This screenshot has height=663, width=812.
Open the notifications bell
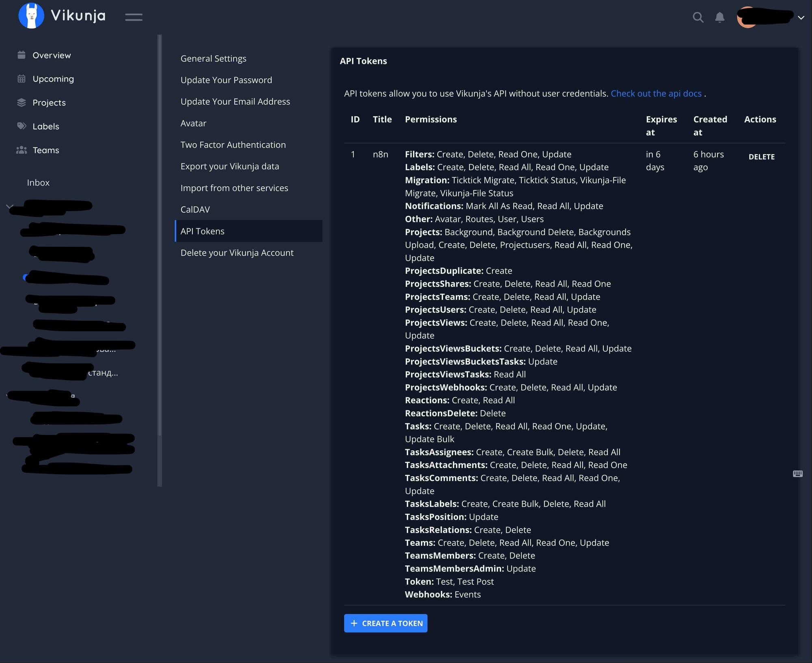click(x=719, y=17)
